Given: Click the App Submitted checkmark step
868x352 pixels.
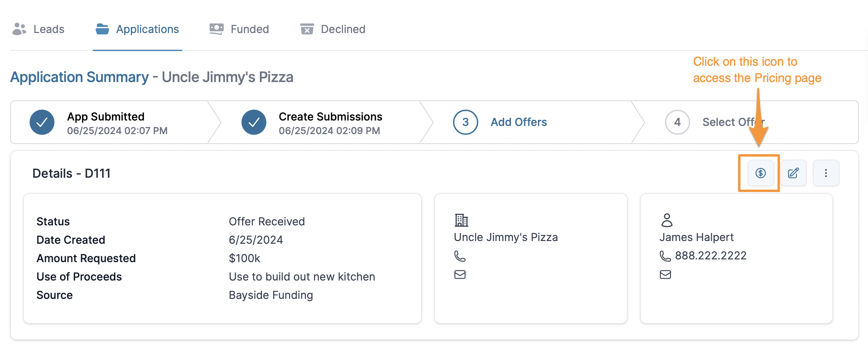Looking at the screenshot, I should point(42,122).
